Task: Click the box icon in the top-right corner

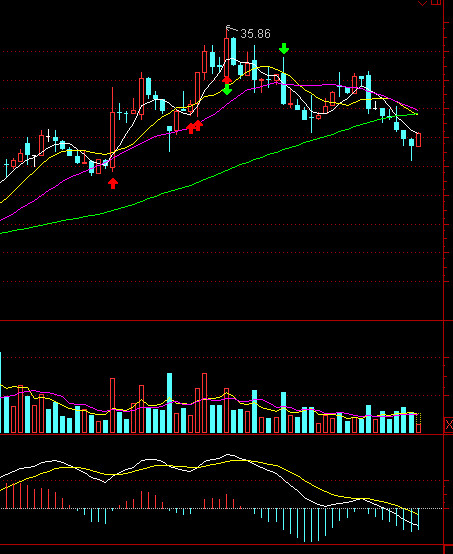Action: click(x=436, y=2)
